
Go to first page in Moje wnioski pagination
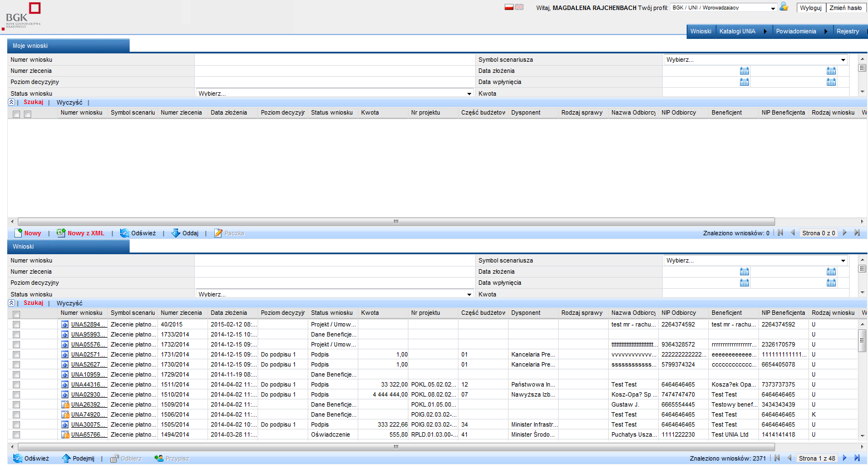tap(780, 233)
